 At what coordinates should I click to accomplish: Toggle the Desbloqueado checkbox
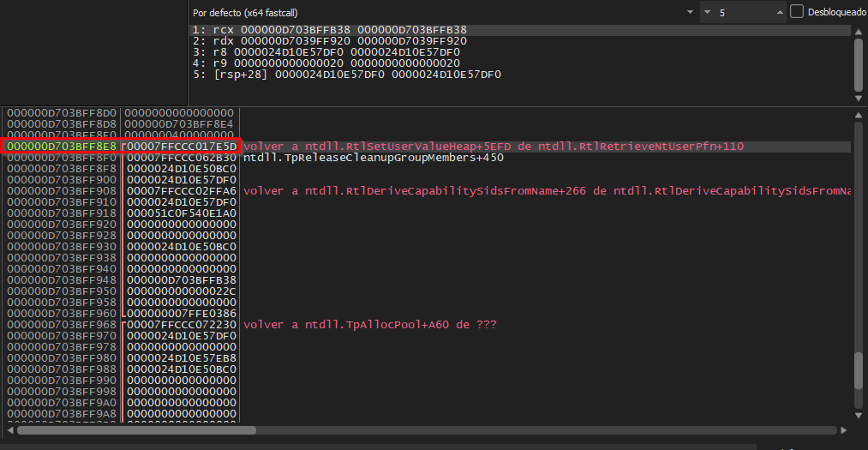(x=797, y=12)
